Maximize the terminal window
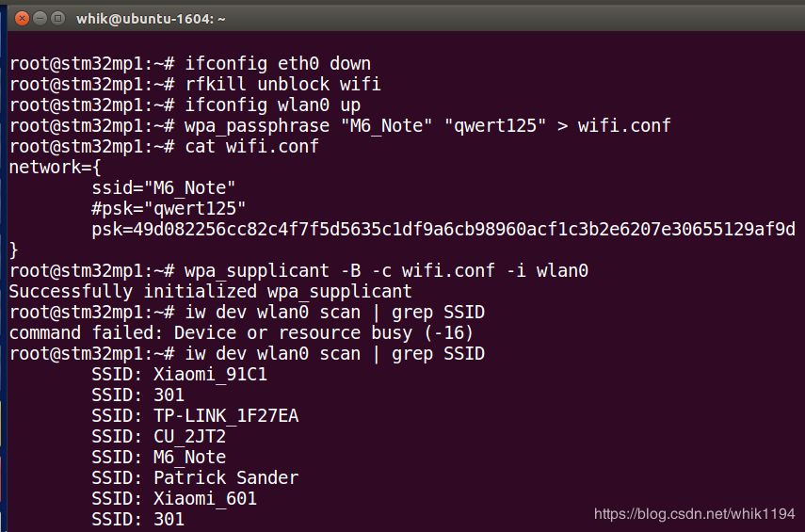Screen dimensions: 805x532 coord(58,19)
